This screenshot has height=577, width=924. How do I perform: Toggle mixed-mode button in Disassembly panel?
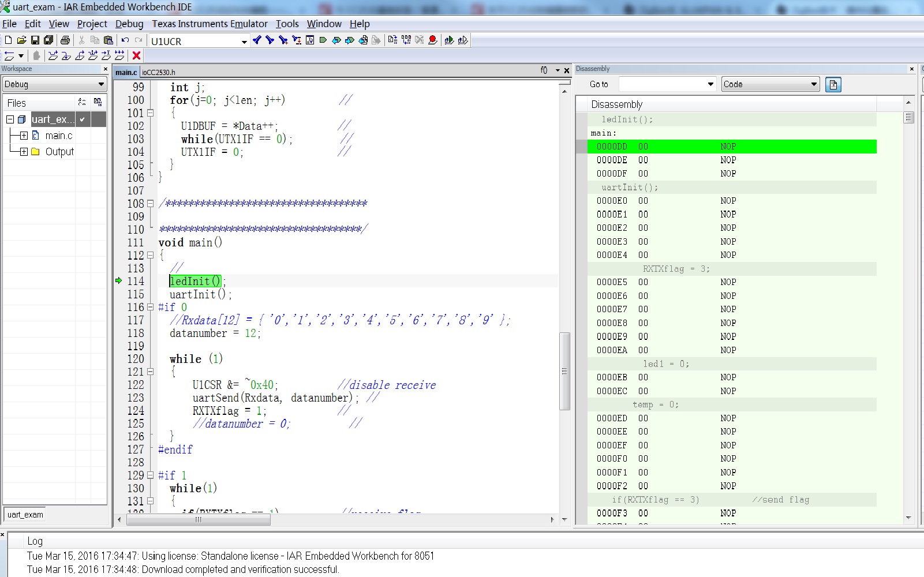tap(833, 84)
